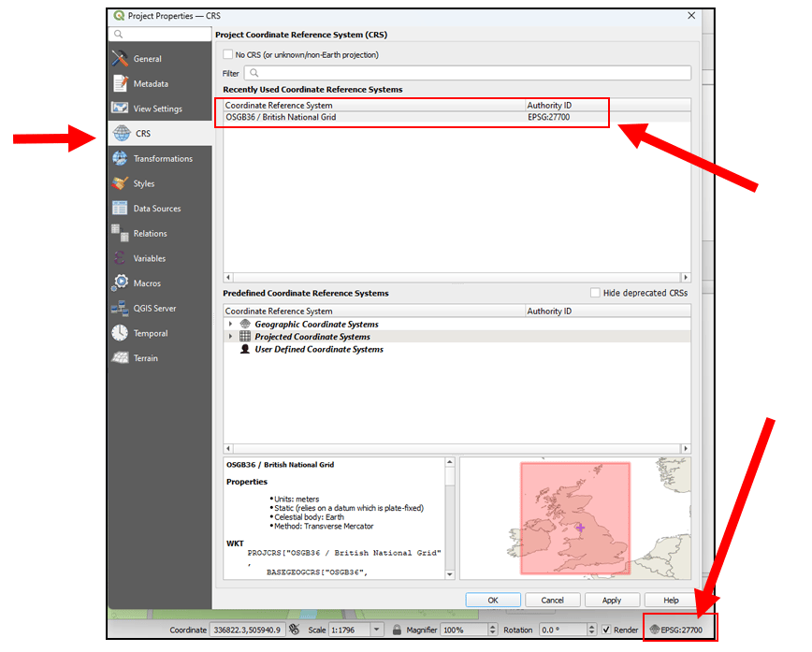This screenshot has width=812, height=652.
Task: Open the Transformations globe icon
Action: [x=120, y=159]
